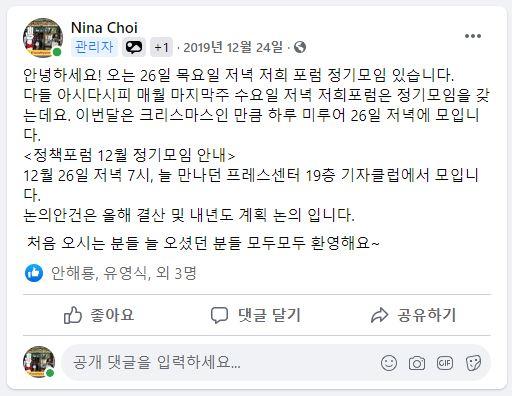Attach a photo using the camera icon
The image size is (512, 396).
pos(417,363)
